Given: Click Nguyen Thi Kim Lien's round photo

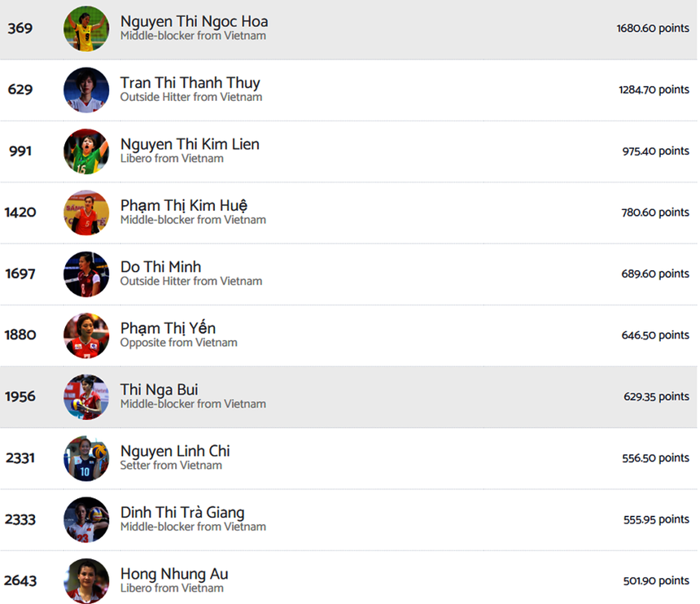Looking at the screenshot, I should [86, 151].
